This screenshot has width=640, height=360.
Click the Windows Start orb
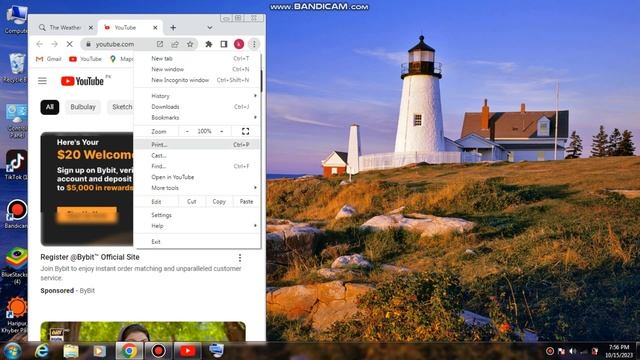pyautogui.click(x=12, y=351)
